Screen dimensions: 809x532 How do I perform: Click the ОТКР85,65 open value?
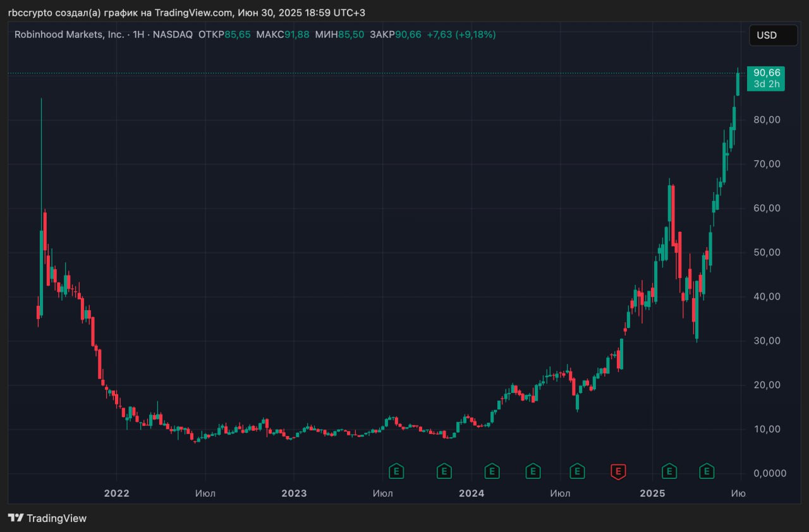click(x=224, y=34)
